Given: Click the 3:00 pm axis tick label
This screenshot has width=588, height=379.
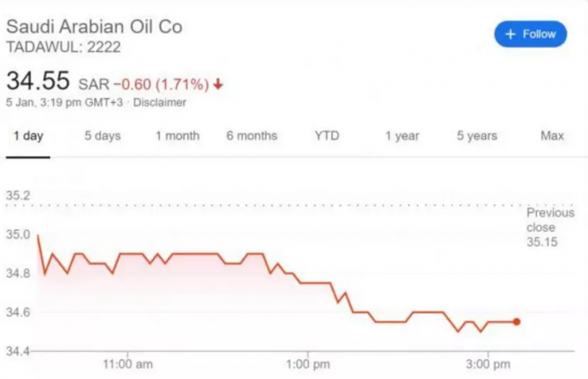Looking at the screenshot, I should pyautogui.click(x=488, y=364).
